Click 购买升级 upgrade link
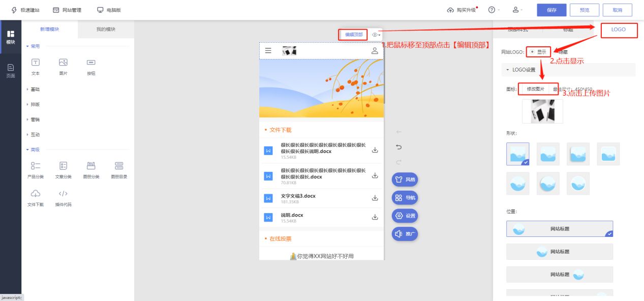Viewport: 644px width, 301px height. point(462,10)
